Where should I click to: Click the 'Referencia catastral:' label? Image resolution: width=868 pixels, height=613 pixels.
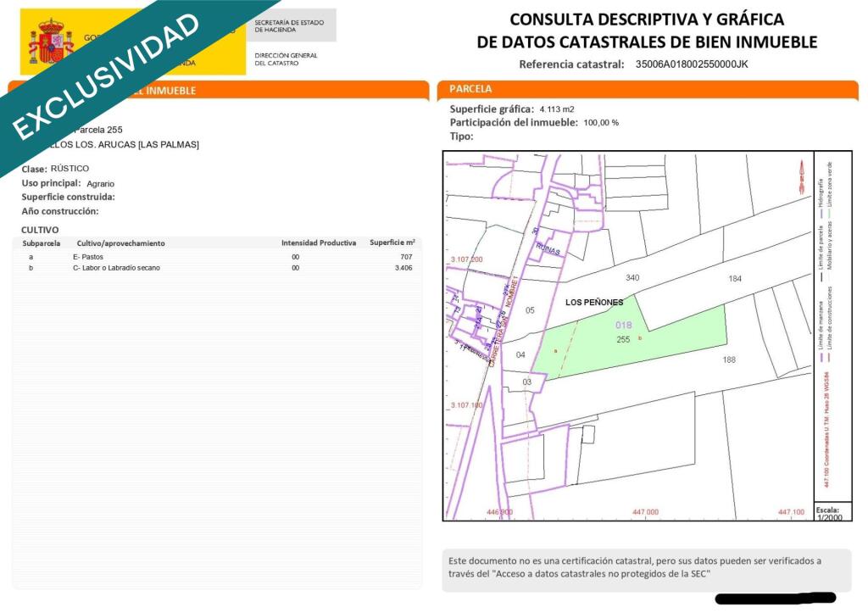point(571,64)
